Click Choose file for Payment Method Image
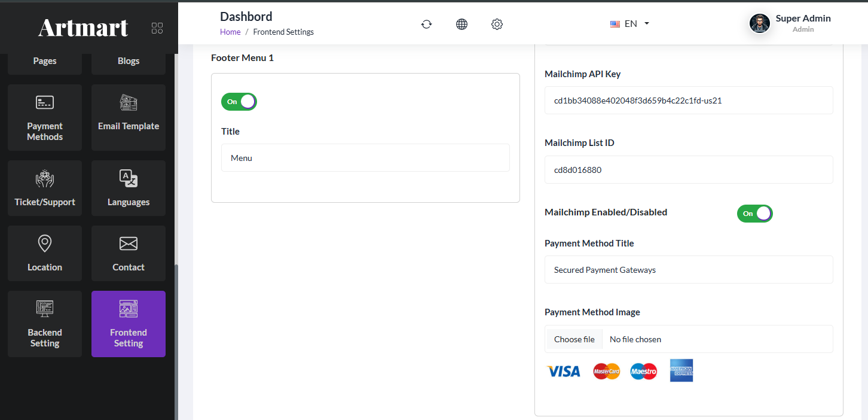 [x=574, y=339]
